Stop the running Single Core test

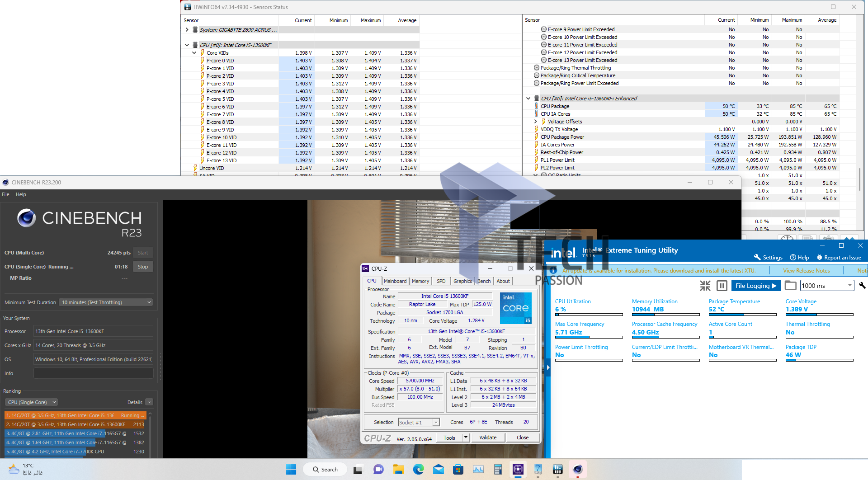[143, 267]
